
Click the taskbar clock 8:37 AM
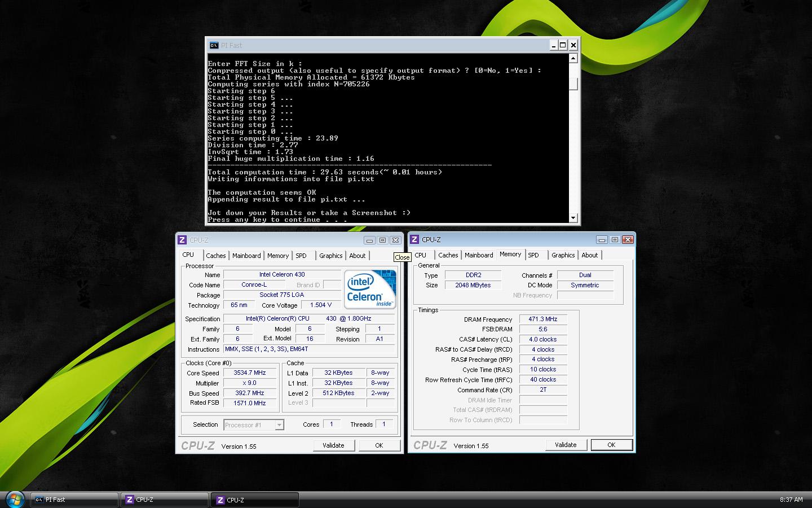(x=791, y=500)
